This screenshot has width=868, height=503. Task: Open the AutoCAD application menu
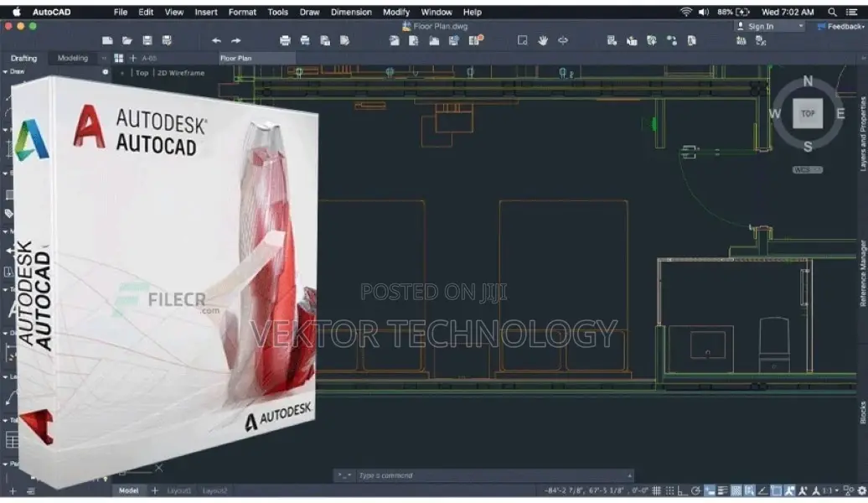(x=51, y=12)
